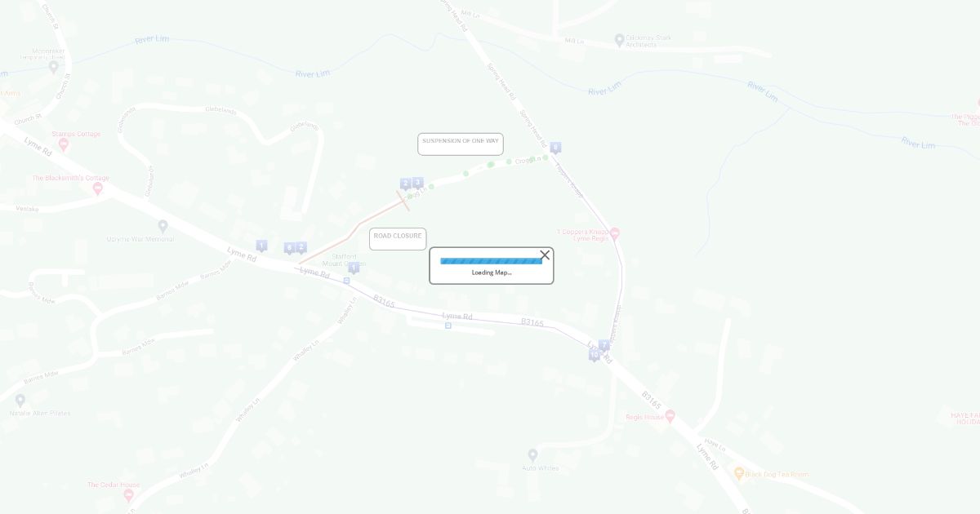Image resolution: width=980 pixels, height=514 pixels.
Task: Open numbered marker 3 on Clogg Ln
Action: tap(417, 184)
